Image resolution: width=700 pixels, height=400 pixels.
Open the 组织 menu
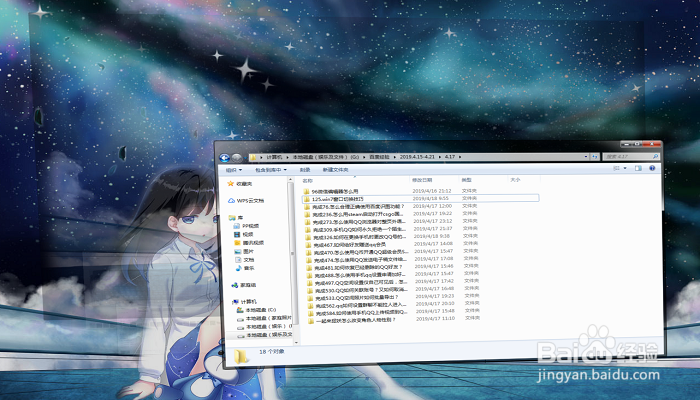[x=233, y=170]
